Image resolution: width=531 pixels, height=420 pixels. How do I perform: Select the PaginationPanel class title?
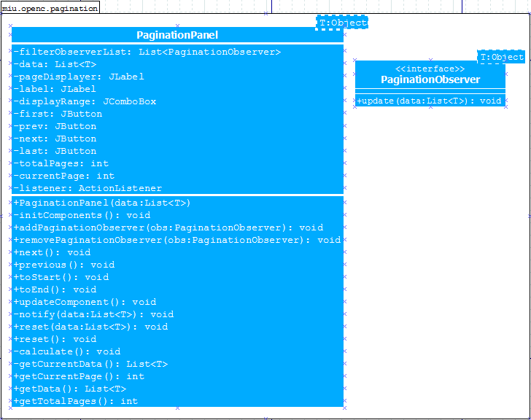177,35
